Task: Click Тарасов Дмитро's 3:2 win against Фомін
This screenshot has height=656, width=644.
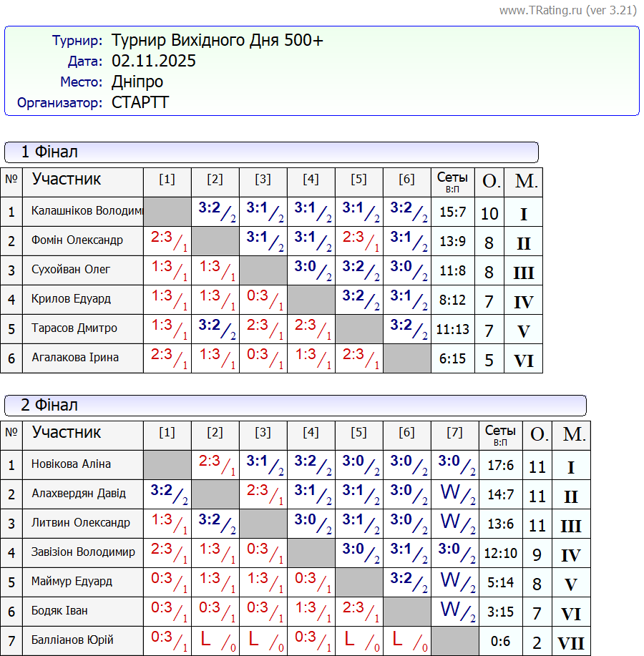Action: tap(215, 328)
